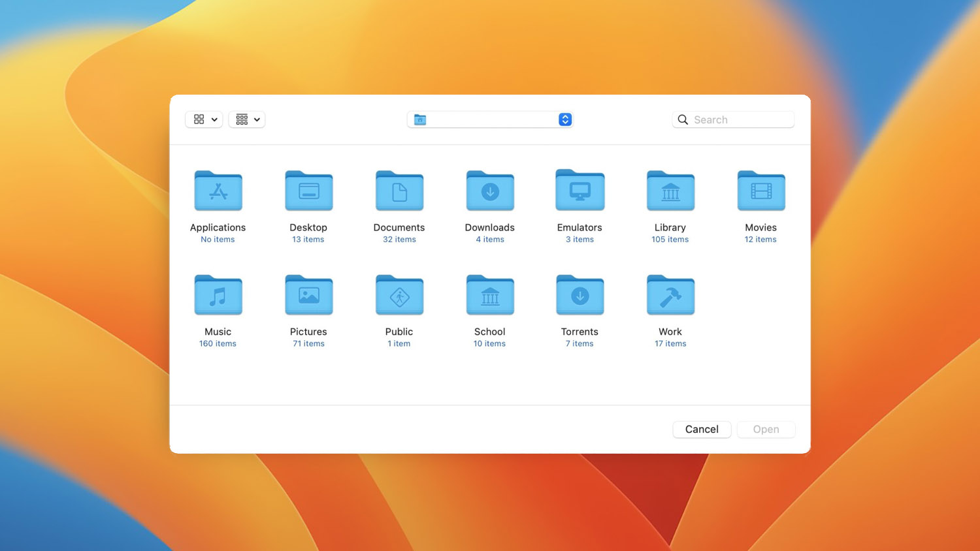Image resolution: width=980 pixels, height=551 pixels.
Task: Click the 'Music' folder name label
Action: 218,332
